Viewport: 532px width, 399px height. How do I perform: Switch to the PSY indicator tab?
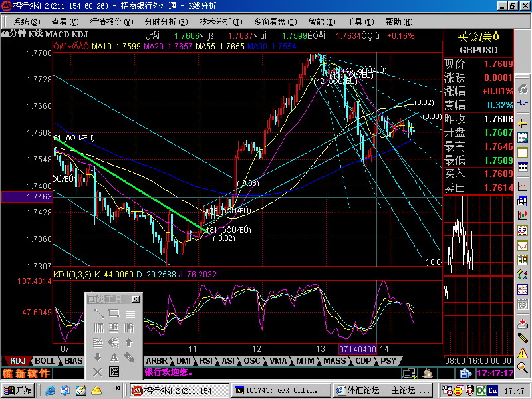point(388,361)
